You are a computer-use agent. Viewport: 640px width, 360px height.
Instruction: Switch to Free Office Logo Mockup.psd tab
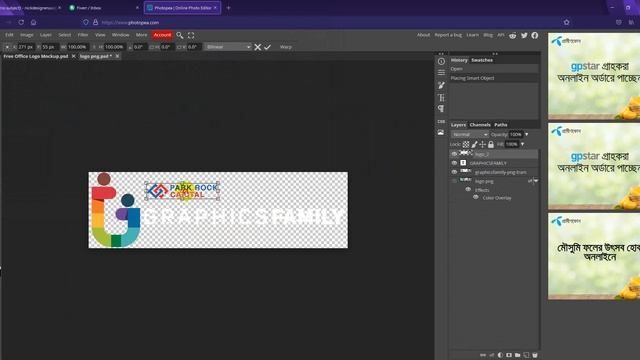pos(36,56)
